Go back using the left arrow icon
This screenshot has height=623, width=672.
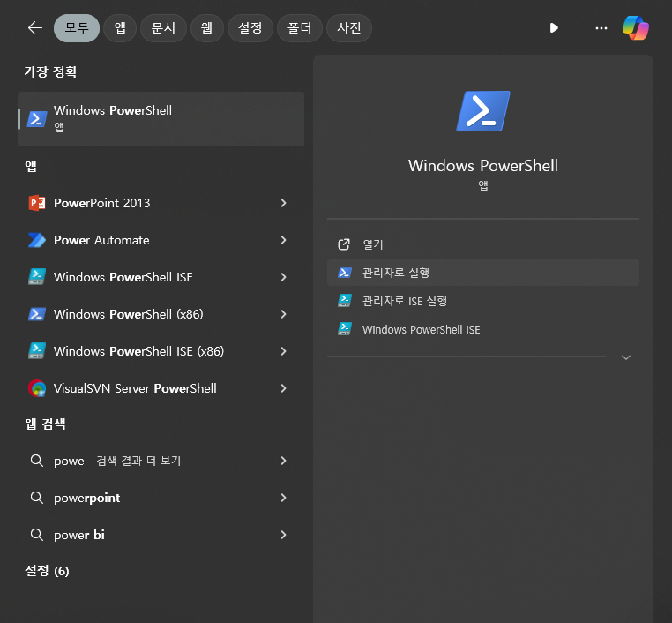click(x=34, y=28)
